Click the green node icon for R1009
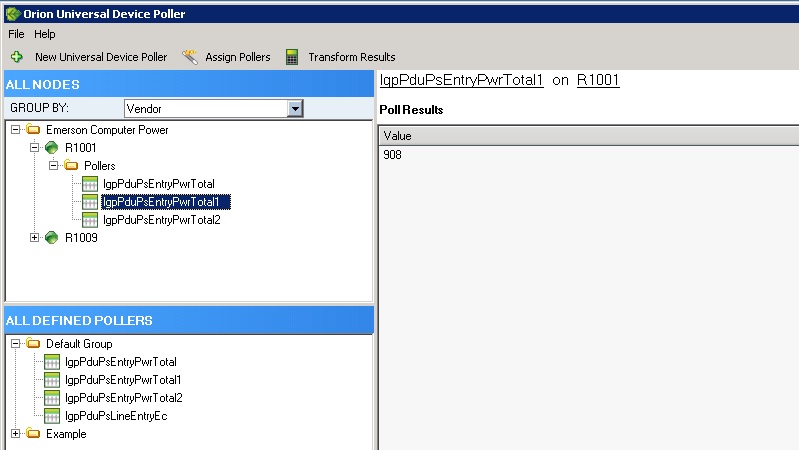The height and width of the screenshot is (450, 799). pos(51,237)
